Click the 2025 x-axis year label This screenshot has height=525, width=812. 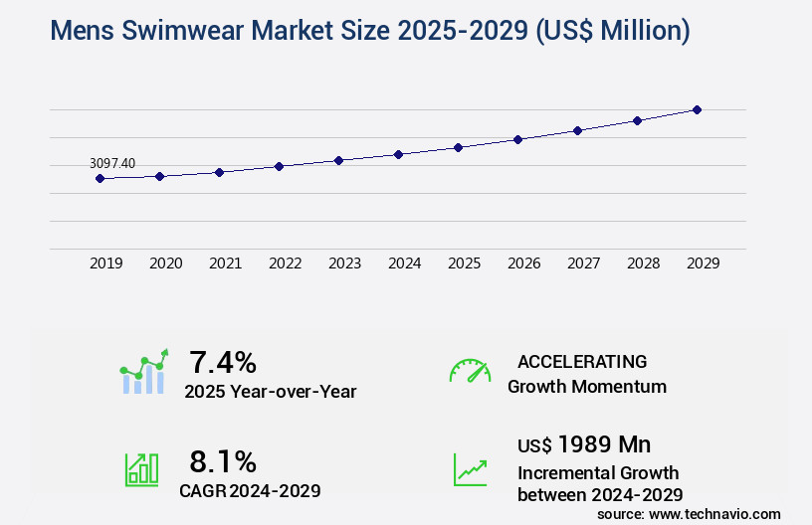click(x=464, y=263)
